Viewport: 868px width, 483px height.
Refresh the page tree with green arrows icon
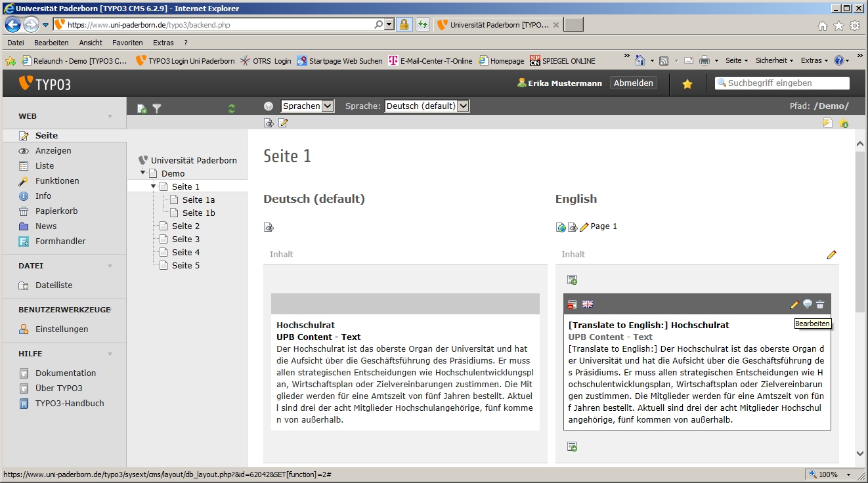tap(231, 108)
